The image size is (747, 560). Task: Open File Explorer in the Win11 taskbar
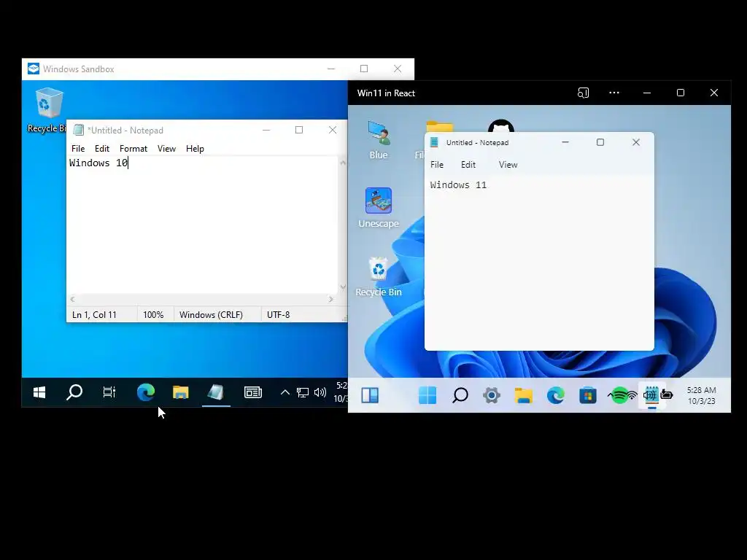(x=524, y=395)
